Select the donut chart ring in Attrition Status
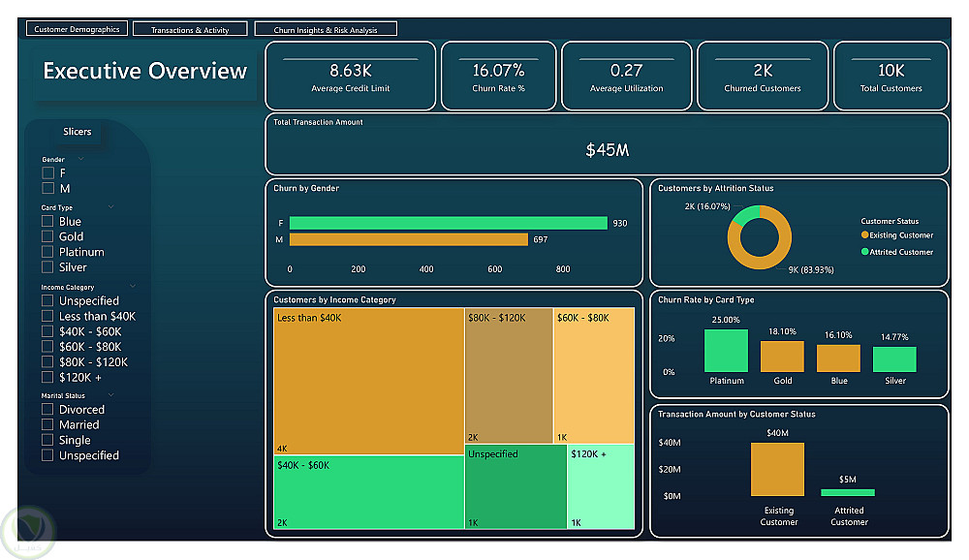Screen dimensions: 969x560 pyautogui.click(x=759, y=237)
